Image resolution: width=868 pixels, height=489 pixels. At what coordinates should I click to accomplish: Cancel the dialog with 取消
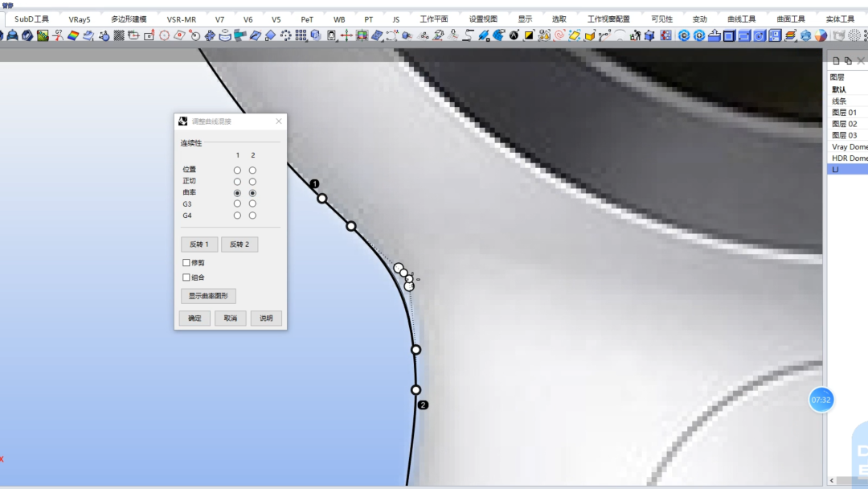click(x=231, y=318)
